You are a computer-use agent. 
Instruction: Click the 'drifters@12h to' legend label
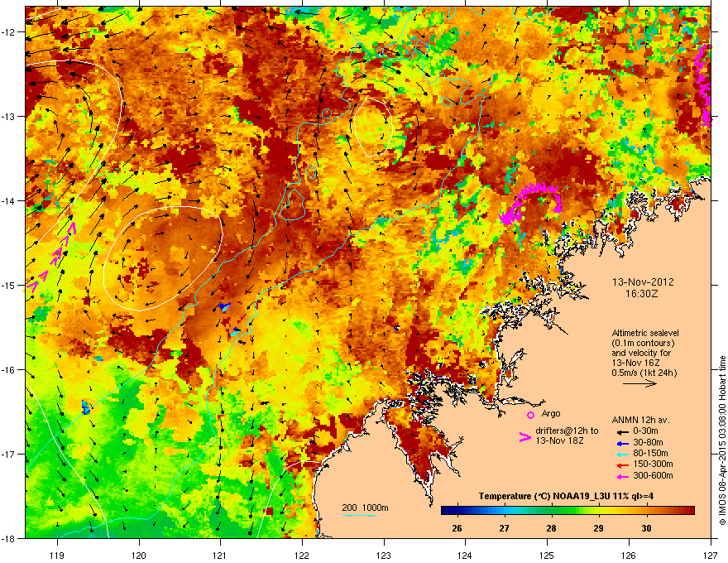(567, 431)
